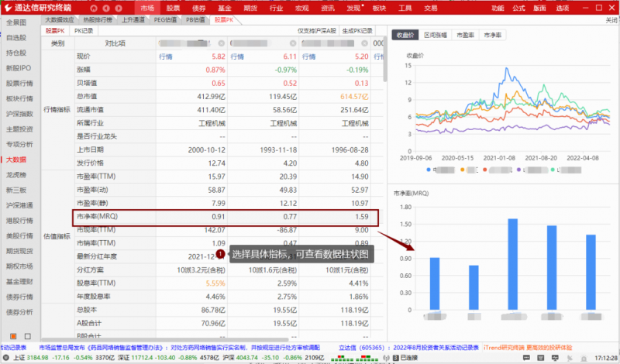The width and height of the screenshot is (620, 364).
Task: Click 公式 in the title bar
Action: click(x=518, y=8)
